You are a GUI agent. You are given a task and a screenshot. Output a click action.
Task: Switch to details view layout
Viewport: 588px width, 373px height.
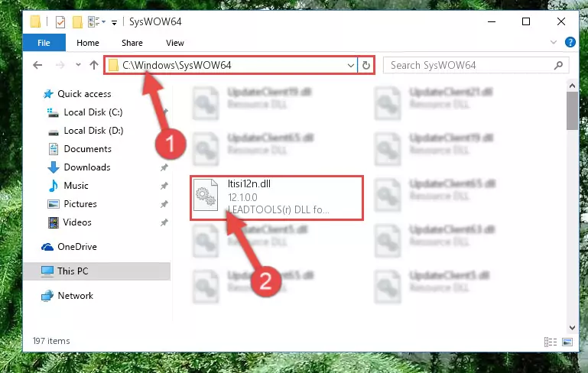click(550, 342)
